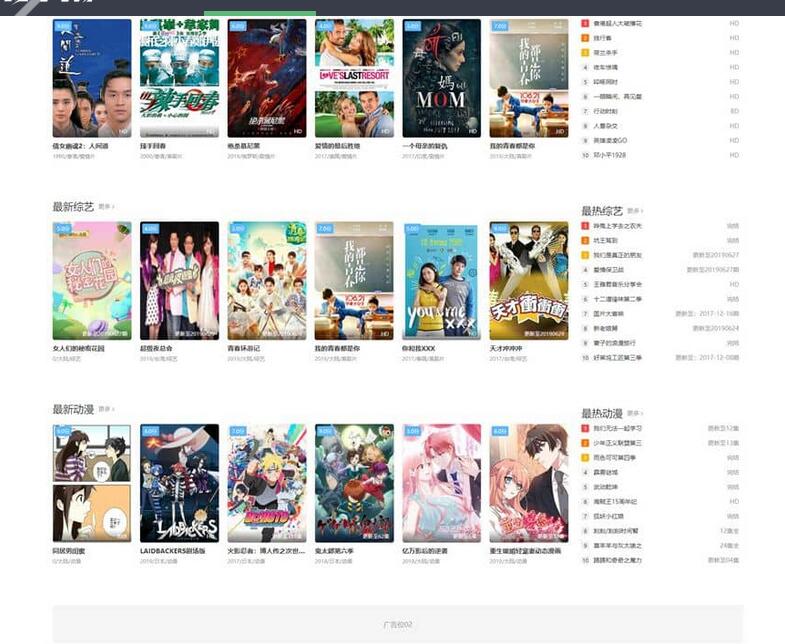Open the 超级夜总会 variety poster
This screenshot has height=644, width=785.
tap(179, 281)
